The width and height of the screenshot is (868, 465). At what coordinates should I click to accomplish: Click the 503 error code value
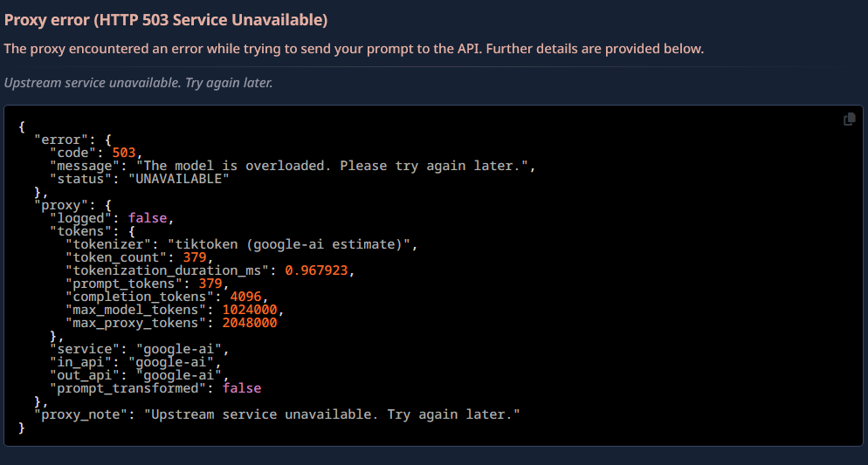pos(124,153)
